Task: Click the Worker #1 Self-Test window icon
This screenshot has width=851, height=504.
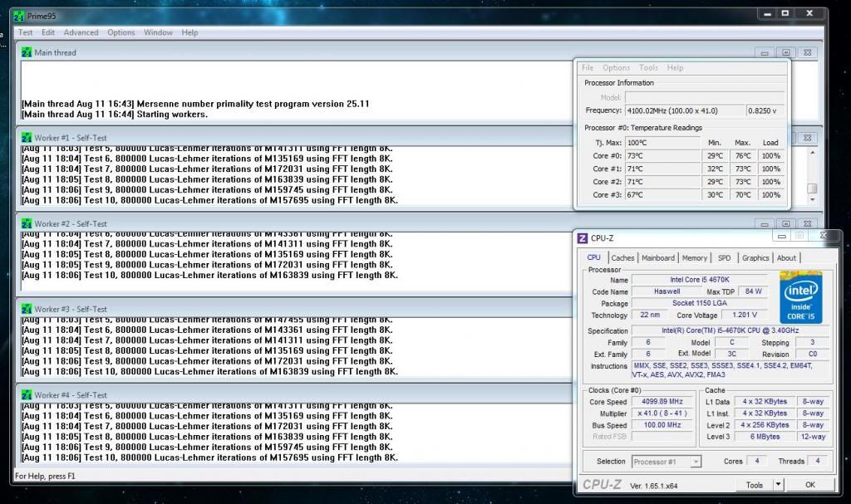Action: click(x=27, y=138)
